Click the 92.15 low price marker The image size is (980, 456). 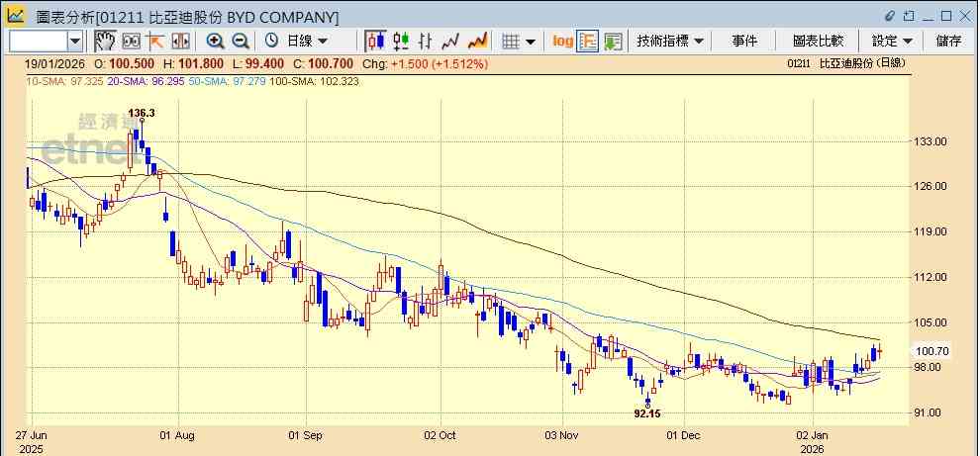pyautogui.click(x=646, y=412)
